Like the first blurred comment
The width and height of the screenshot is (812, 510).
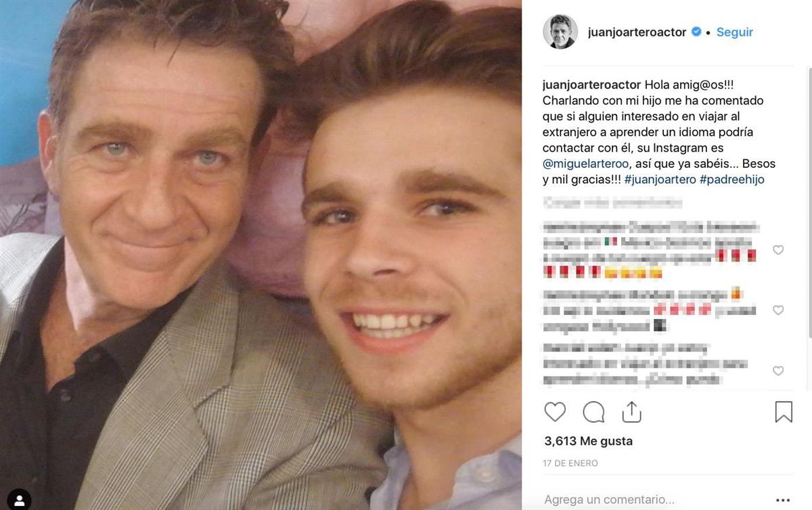pyautogui.click(x=778, y=250)
